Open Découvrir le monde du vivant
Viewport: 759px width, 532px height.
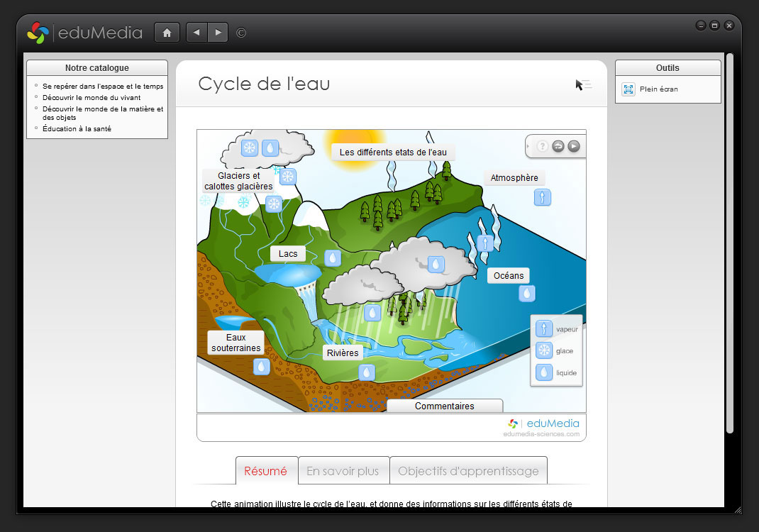pos(92,98)
